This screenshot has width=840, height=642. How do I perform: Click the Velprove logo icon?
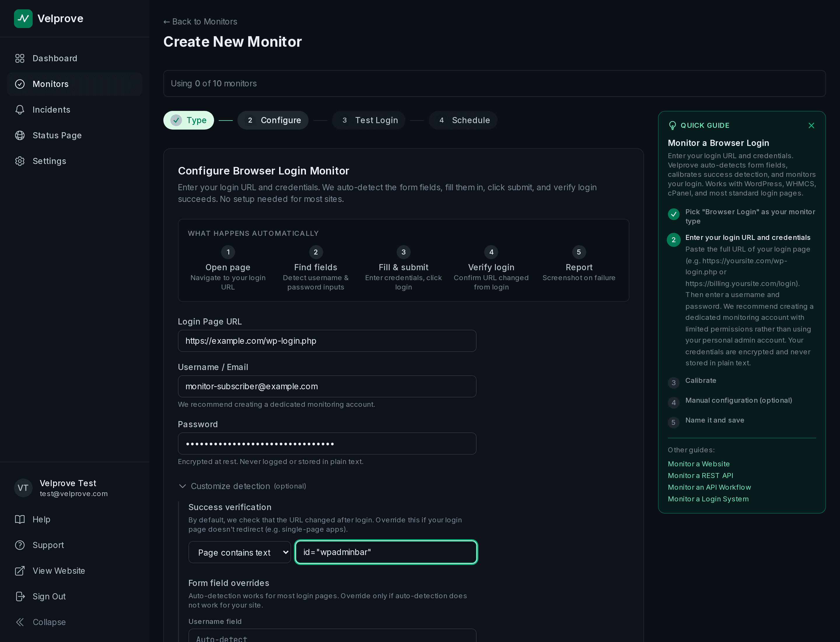(x=23, y=19)
